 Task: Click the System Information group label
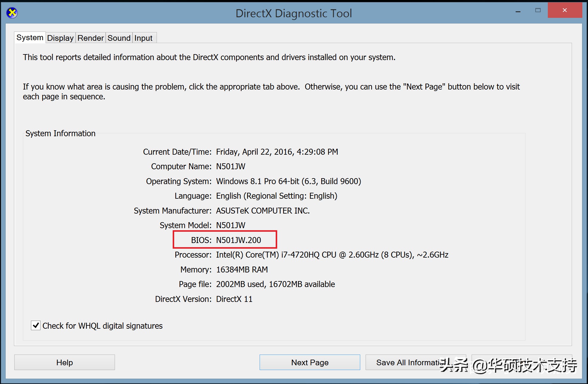click(x=60, y=133)
